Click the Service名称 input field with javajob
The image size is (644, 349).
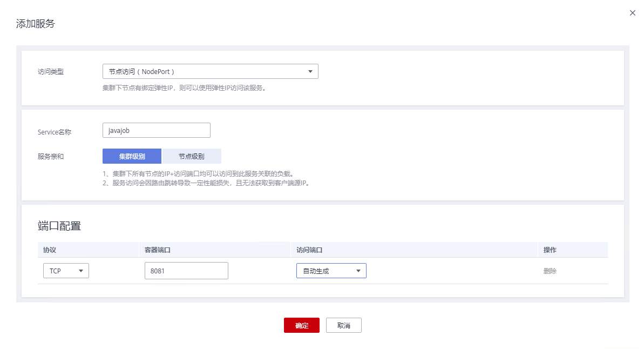pyautogui.click(x=157, y=130)
